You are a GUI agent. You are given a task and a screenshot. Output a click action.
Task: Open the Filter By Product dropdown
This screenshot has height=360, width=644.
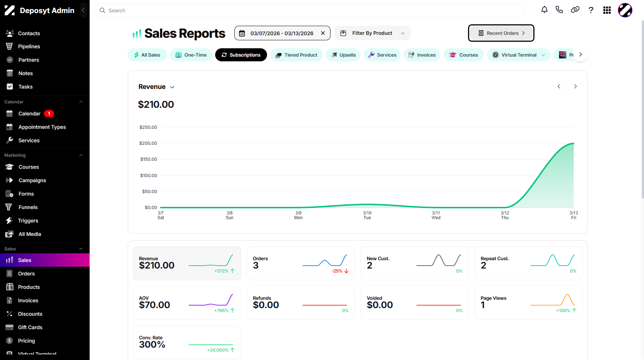(x=373, y=33)
